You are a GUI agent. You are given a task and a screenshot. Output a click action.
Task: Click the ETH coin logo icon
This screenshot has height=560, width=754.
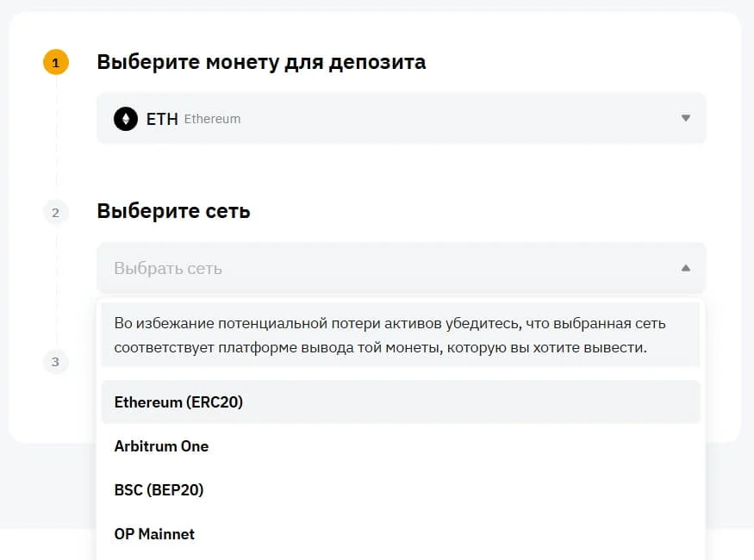pyautogui.click(x=126, y=119)
